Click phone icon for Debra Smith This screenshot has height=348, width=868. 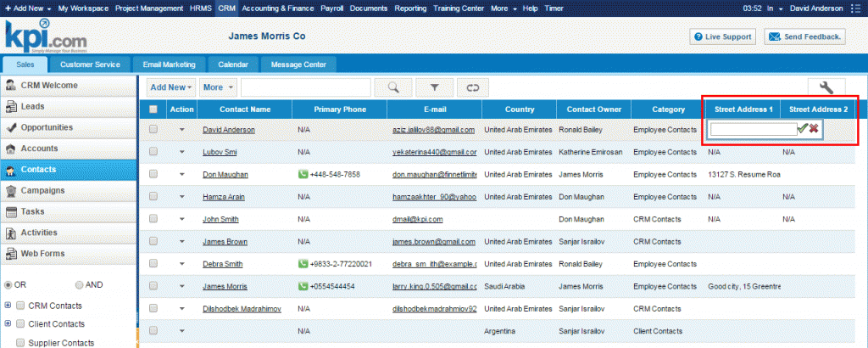point(303,264)
